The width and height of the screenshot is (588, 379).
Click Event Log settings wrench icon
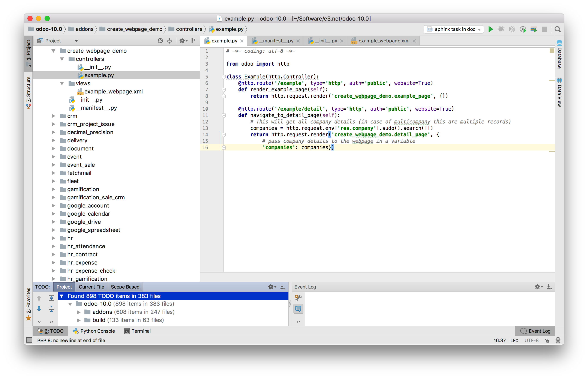click(x=298, y=298)
